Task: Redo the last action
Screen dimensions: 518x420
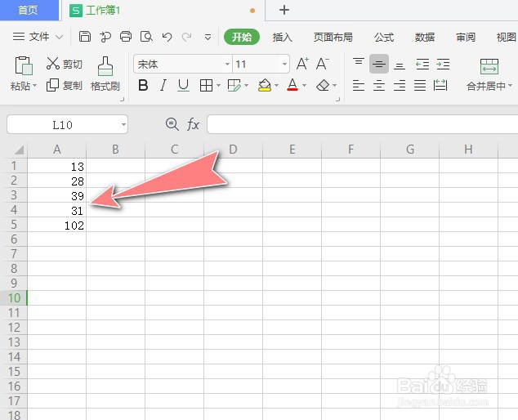Action: pos(186,37)
